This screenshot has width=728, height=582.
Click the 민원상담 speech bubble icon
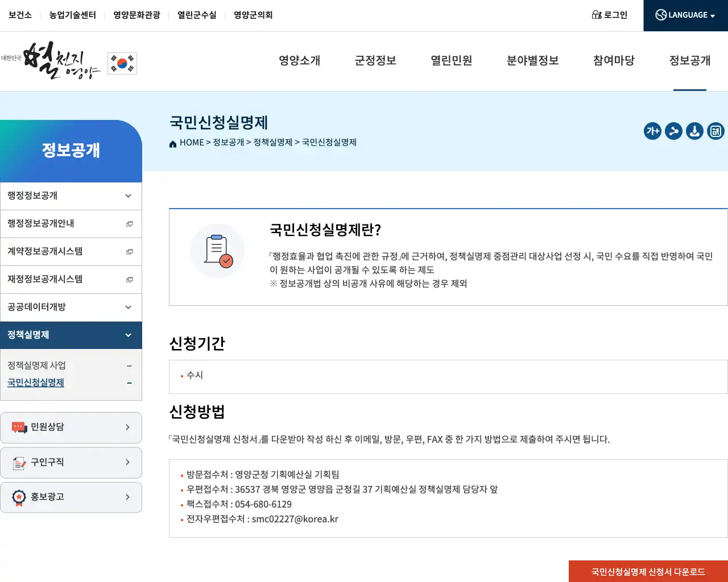(19, 427)
